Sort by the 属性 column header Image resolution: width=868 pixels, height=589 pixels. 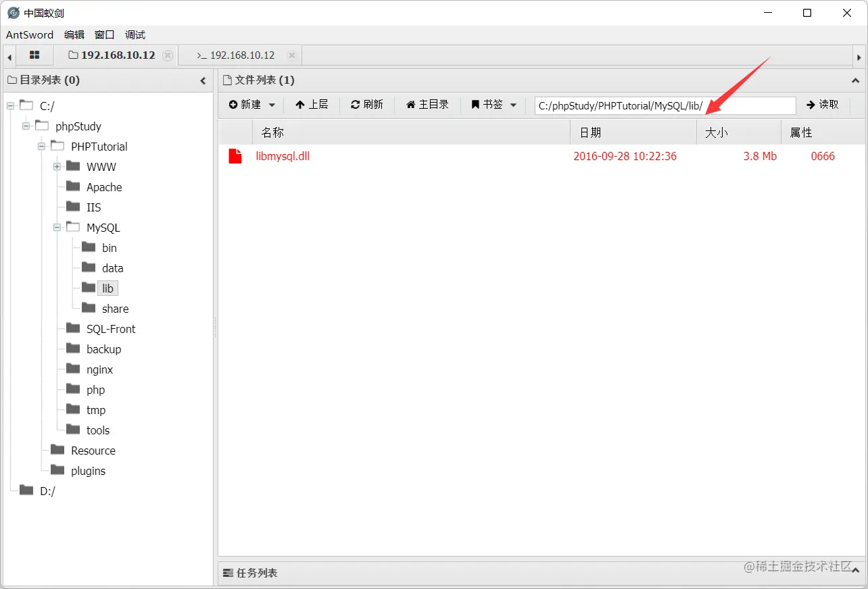823,133
